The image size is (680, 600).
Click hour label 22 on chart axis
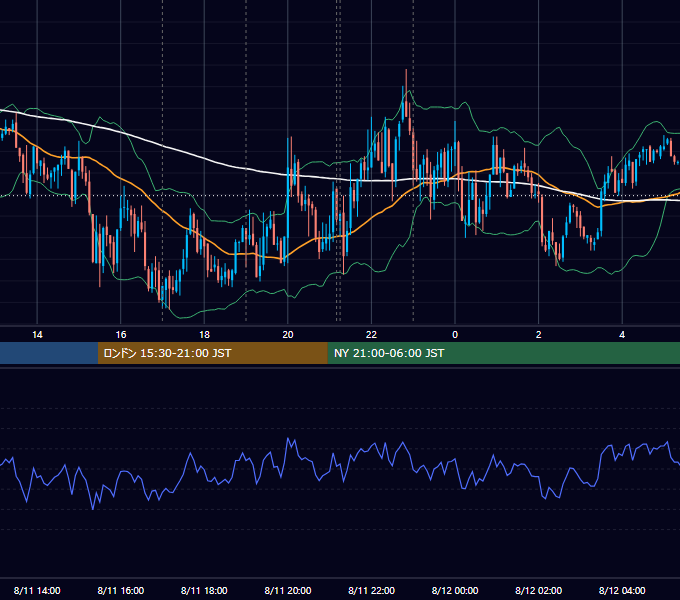tap(371, 335)
